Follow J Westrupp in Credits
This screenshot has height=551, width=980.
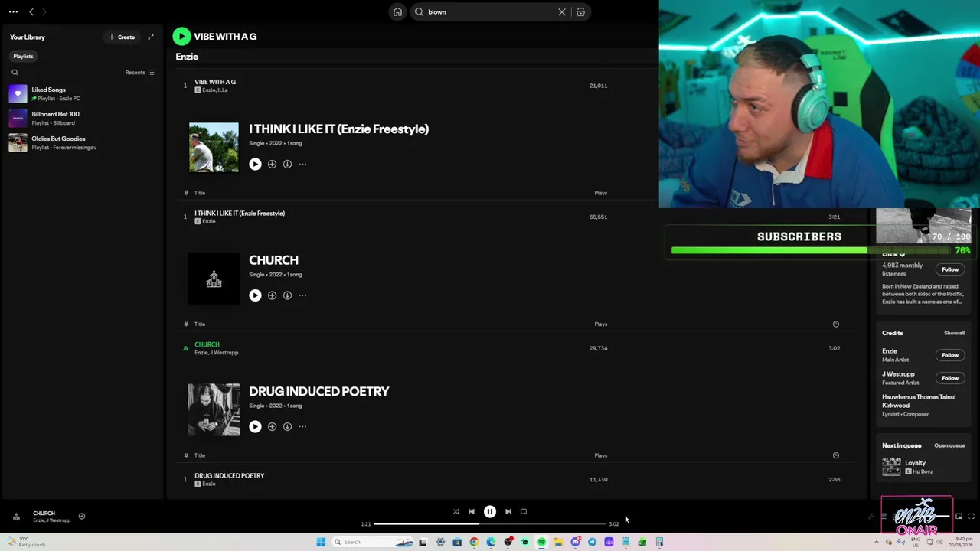[x=950, y=378]
